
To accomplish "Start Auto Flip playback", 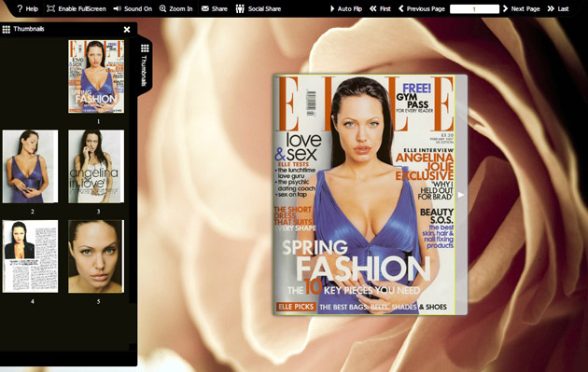I will click(x=345, y=8).
